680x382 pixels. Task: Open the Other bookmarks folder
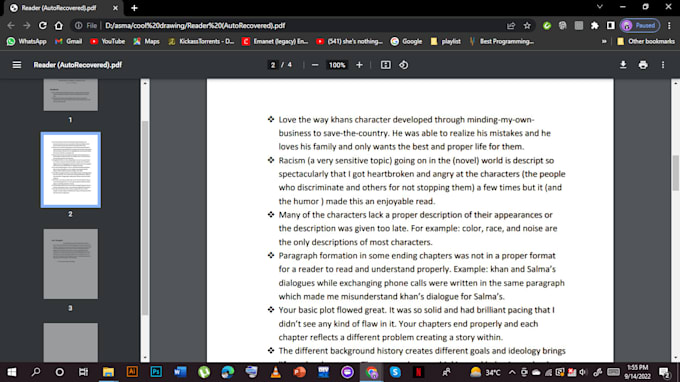click(645, 41)
